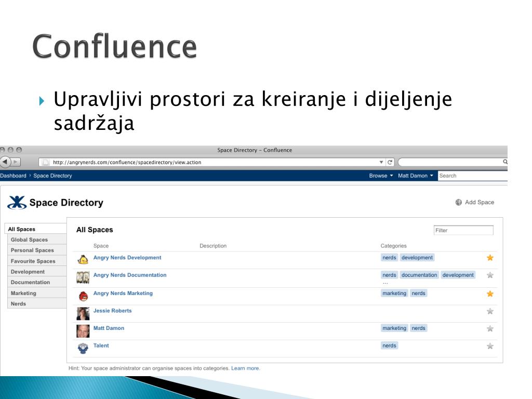Reload the page with refresh icon
Image resolution: width=532 pixels, height=399 pixels.
coord(390,162)
